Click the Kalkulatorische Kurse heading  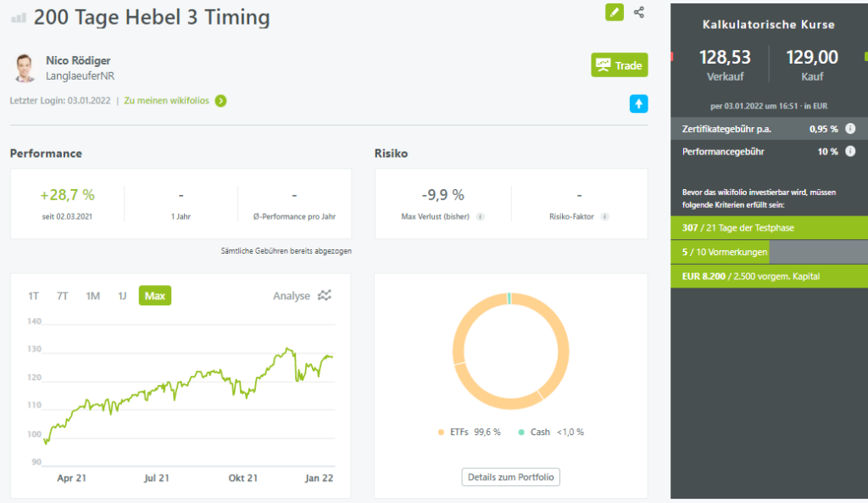(768, 25)
